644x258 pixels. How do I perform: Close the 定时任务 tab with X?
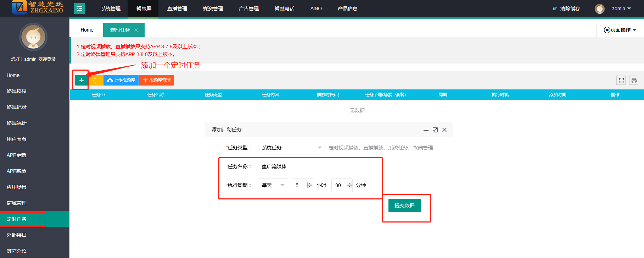136,30
